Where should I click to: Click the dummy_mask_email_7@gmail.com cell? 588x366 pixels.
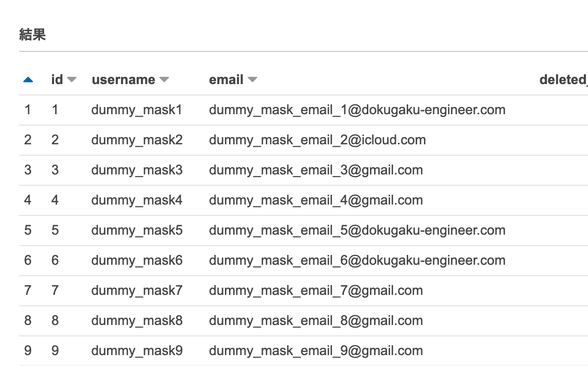coord(316,291)
